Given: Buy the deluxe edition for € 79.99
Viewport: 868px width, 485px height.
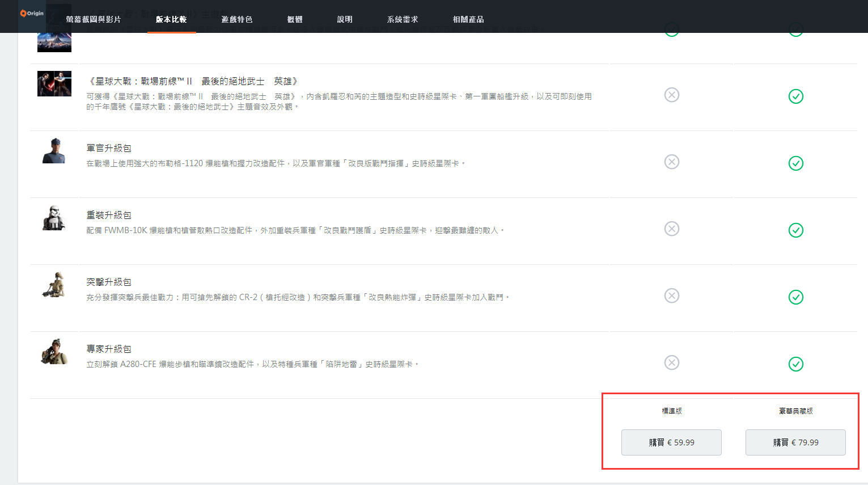Looking at the screenshot, I should [x=795, y=442].
